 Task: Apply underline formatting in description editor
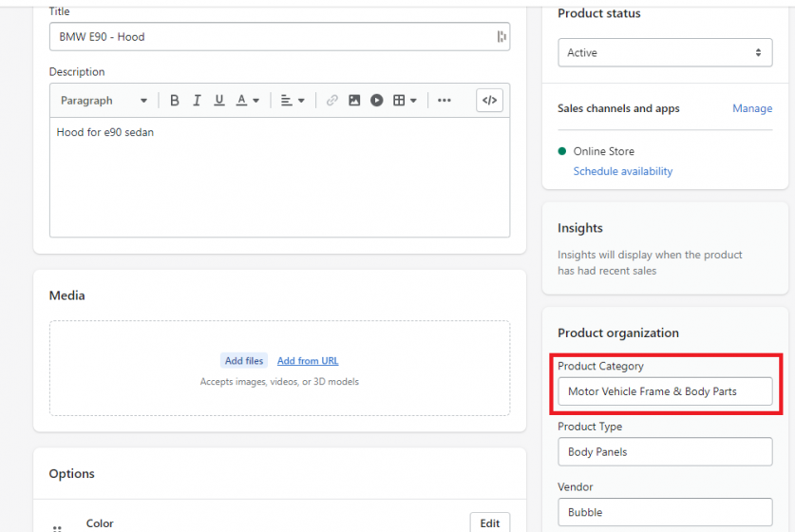[x=219, y=101]
